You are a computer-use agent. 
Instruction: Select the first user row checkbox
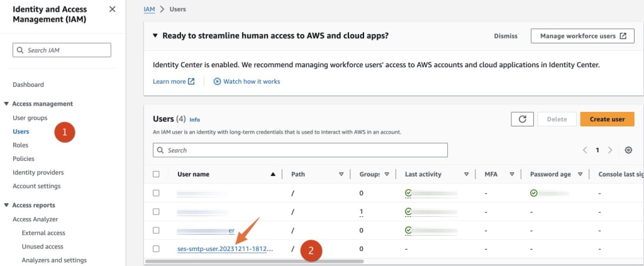(156, 193)
